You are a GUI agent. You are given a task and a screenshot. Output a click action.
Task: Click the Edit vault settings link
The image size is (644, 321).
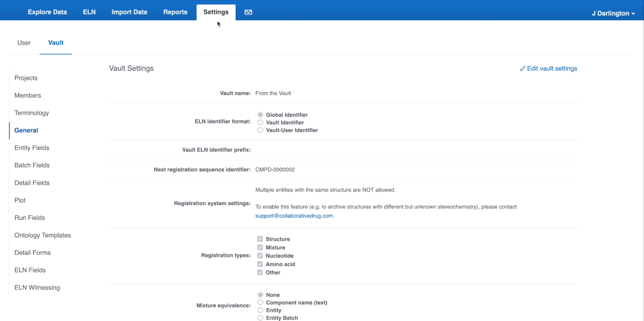click(552, 68)
